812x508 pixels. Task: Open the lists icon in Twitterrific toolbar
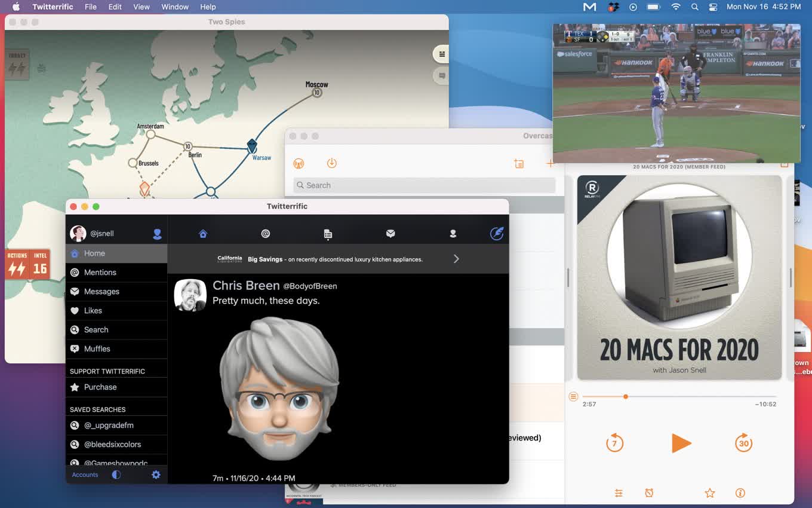pos(328,234)
